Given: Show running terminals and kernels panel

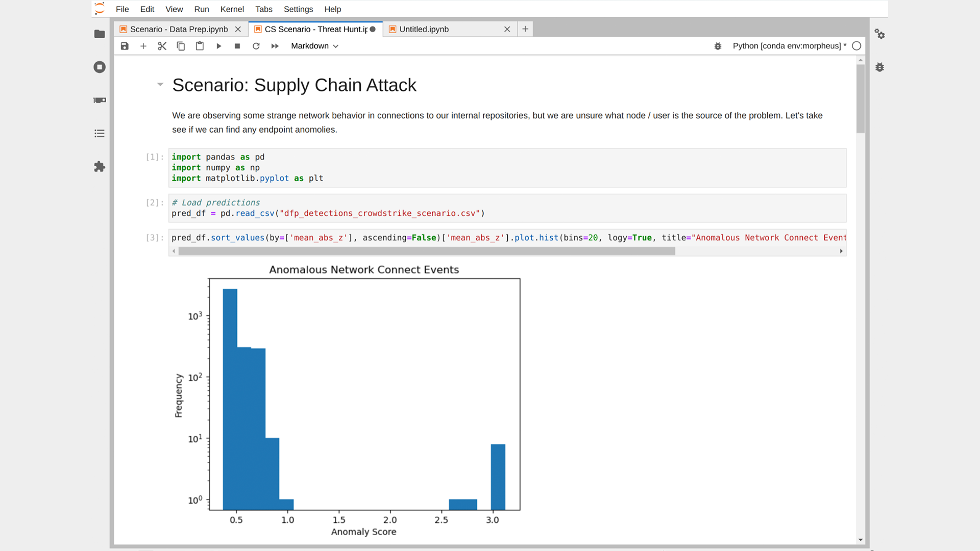Looking at the screenshot, I should click(100, 67).
